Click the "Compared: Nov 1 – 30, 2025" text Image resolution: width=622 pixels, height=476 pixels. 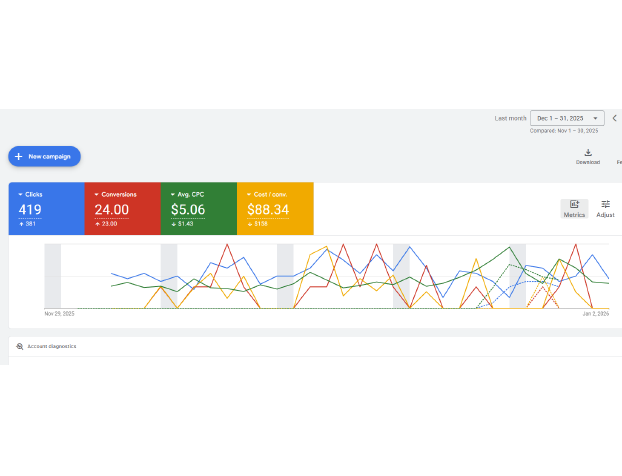(564, 131)
